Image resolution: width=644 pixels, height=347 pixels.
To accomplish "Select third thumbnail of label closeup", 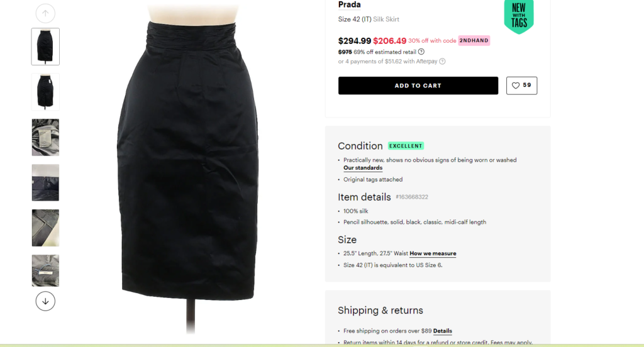I will 45,137.
